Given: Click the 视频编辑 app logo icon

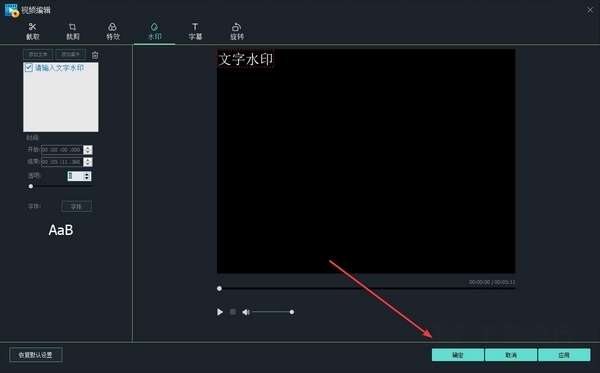Looking at the screenshot, I should 11,10.
